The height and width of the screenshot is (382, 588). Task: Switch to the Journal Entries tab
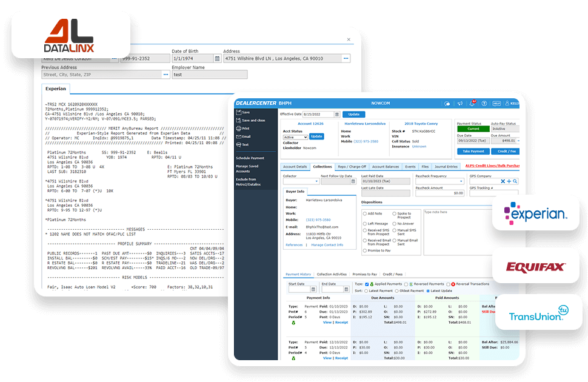click(x=446, y=167)
